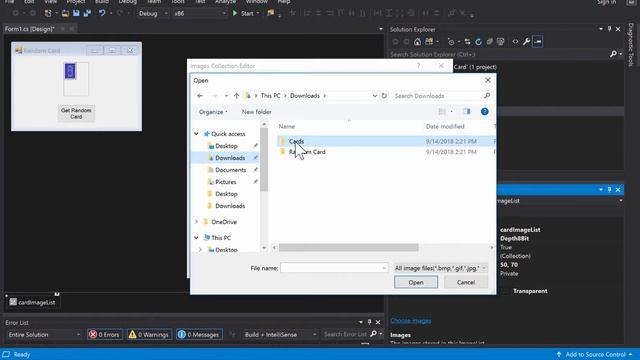Go back in Open dialog
The height and width of the screenshot is (360, 640).
point(200,96)
